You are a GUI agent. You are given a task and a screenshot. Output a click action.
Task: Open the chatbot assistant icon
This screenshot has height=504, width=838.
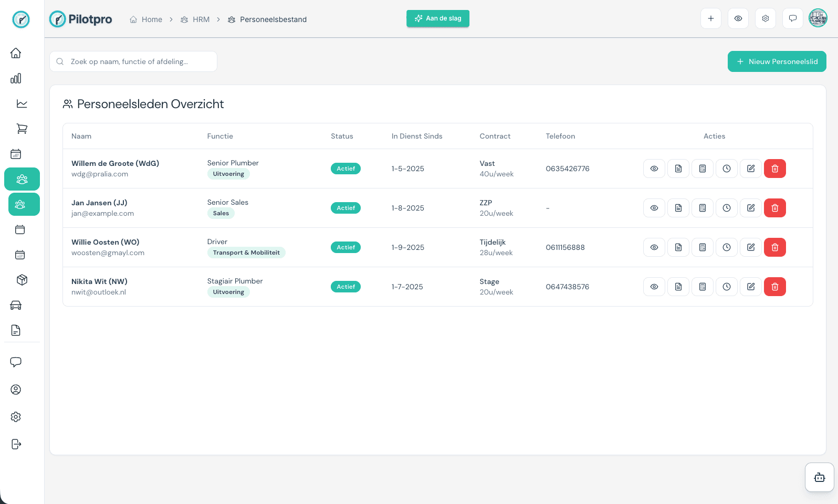[x=819, y=477]
